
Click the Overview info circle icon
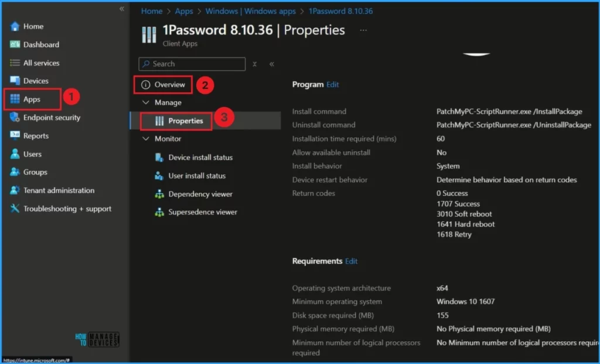pos(145,84)
